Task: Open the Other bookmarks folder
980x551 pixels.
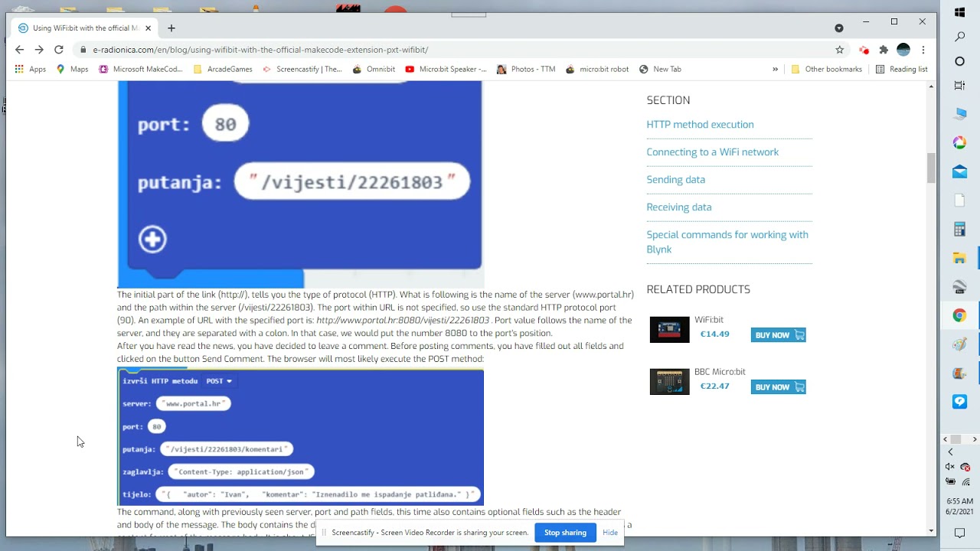Action: click(826, 69)
